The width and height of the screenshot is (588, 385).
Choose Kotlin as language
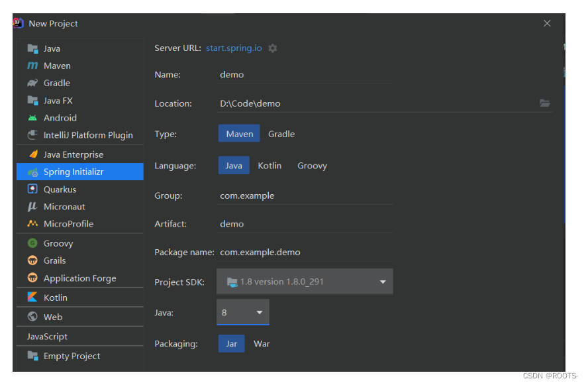tap(269, 166)
